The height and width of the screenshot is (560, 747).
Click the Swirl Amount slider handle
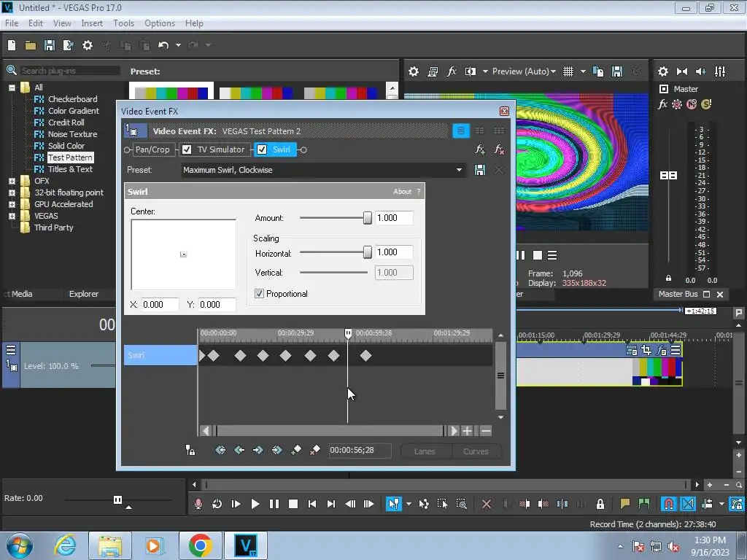click(x=368, y=218)
